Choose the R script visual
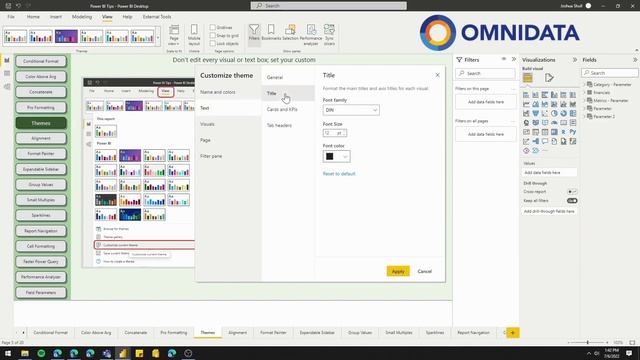This screenshot has height=360, width=640. coord(564,132)
